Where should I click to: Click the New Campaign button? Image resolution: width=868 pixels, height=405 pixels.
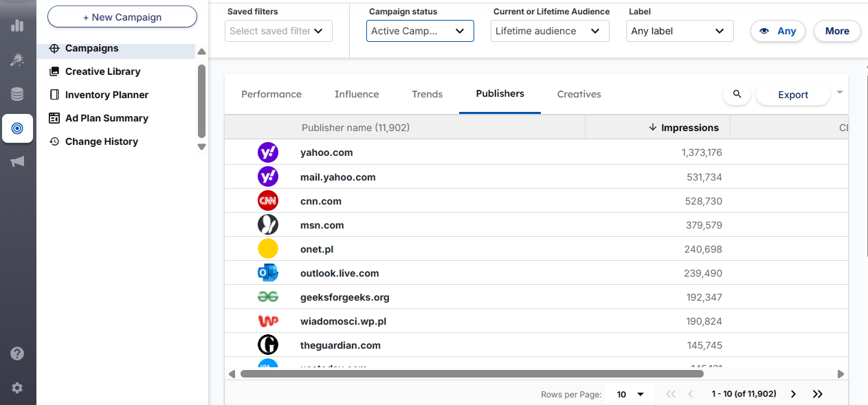(x=122, y=16)
